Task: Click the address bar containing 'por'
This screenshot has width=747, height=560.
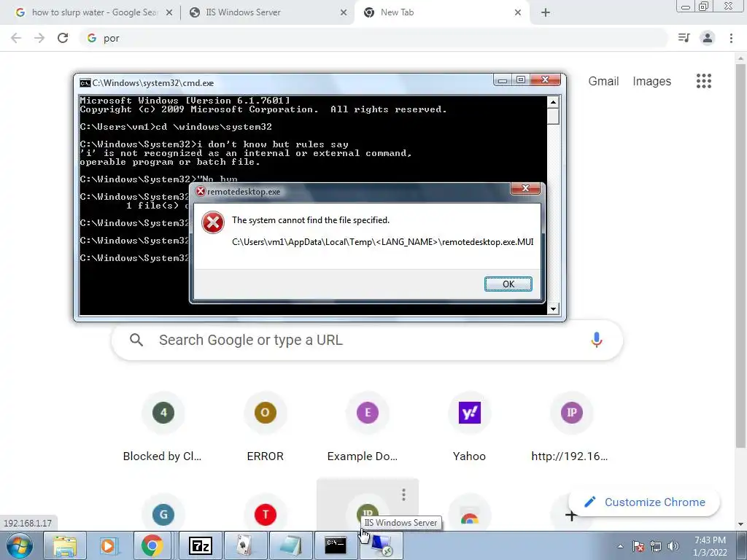Action: click(x=373, y=38)
